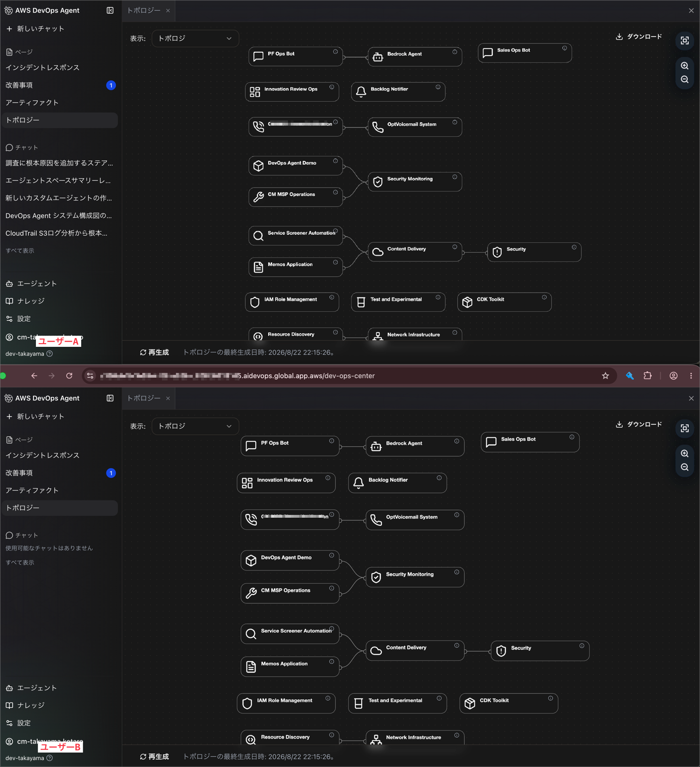
Task: Open chat 調査に根本原因を追加するステア…
Action: click(x=59, y=163)
